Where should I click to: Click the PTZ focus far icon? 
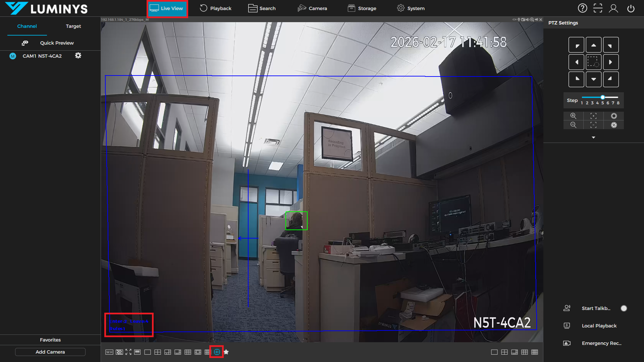pyautogui.click(x=593, y=116)
